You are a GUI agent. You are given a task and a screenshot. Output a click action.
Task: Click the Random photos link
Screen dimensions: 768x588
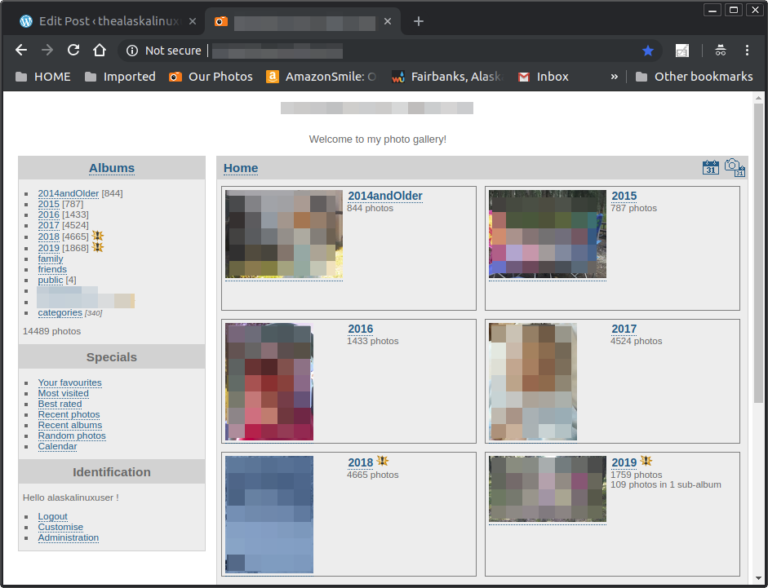pos(72,436)
